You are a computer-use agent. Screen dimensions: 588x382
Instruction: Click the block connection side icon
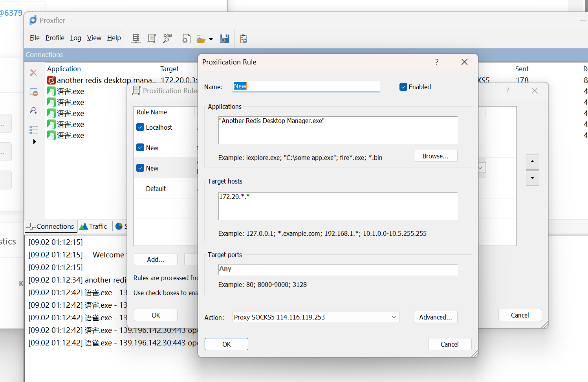pos(34,92)
